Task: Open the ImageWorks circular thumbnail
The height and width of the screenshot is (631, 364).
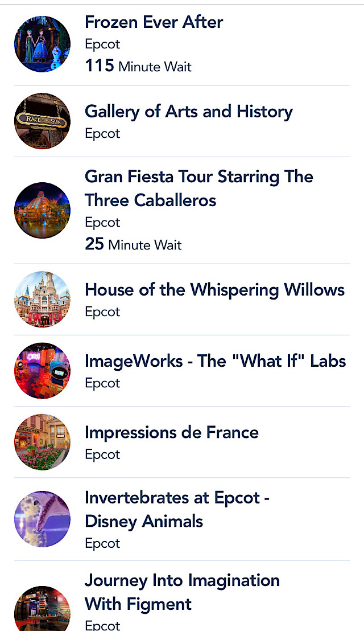Action: 42,370
